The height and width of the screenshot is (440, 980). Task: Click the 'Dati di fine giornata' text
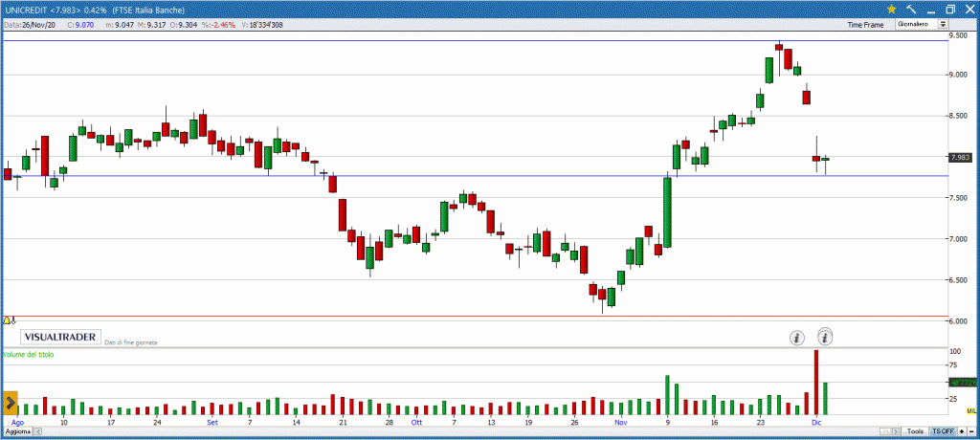[130, 342]
